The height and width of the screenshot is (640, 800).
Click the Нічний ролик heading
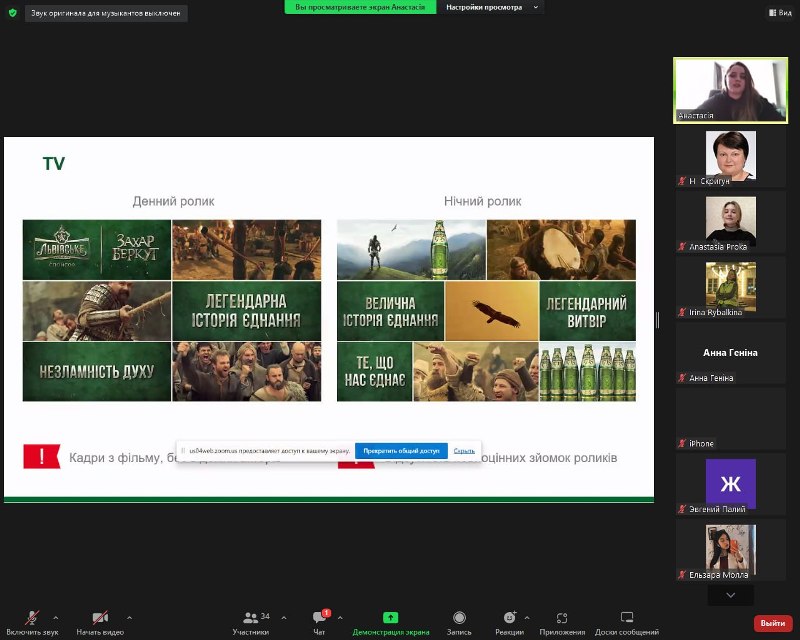point(483,201)
